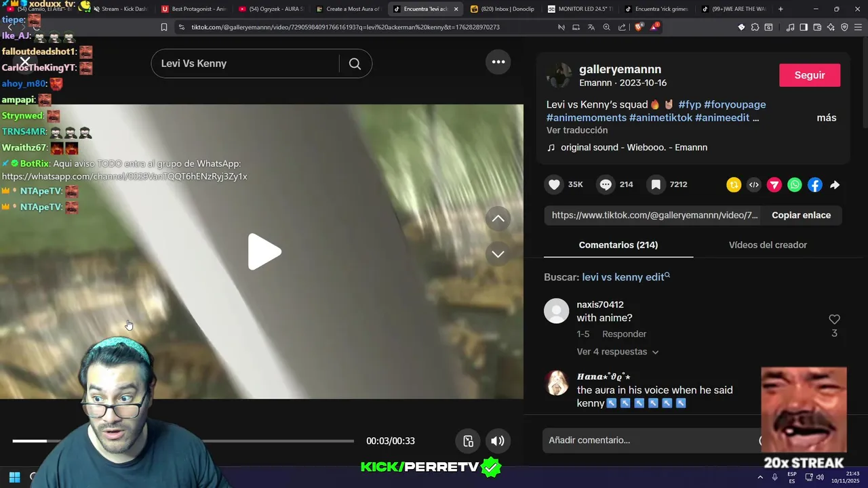Follow galleryemannn with the Seguir button

tap(810, 75)
